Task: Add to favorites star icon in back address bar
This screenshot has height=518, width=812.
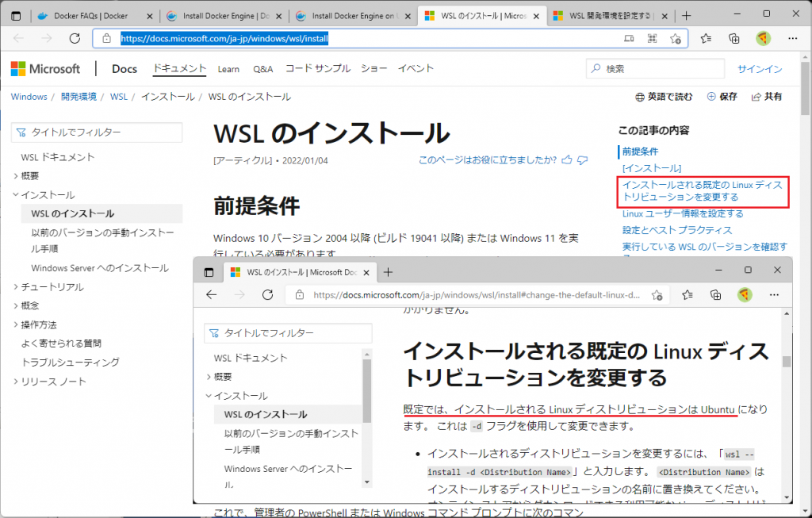Action: pyautogui.click(x=676, y=38)
